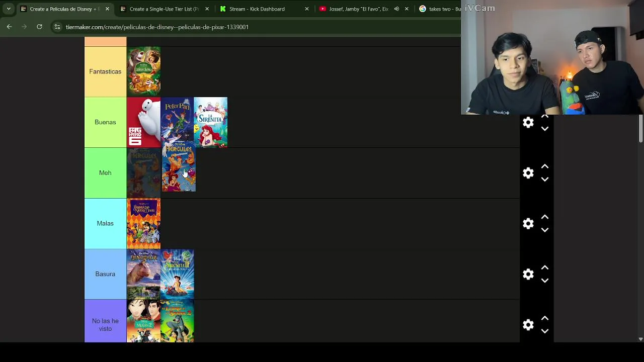Go forward in browser history
The width and height of the screenshot is (644, 362).
click(24, 27)
